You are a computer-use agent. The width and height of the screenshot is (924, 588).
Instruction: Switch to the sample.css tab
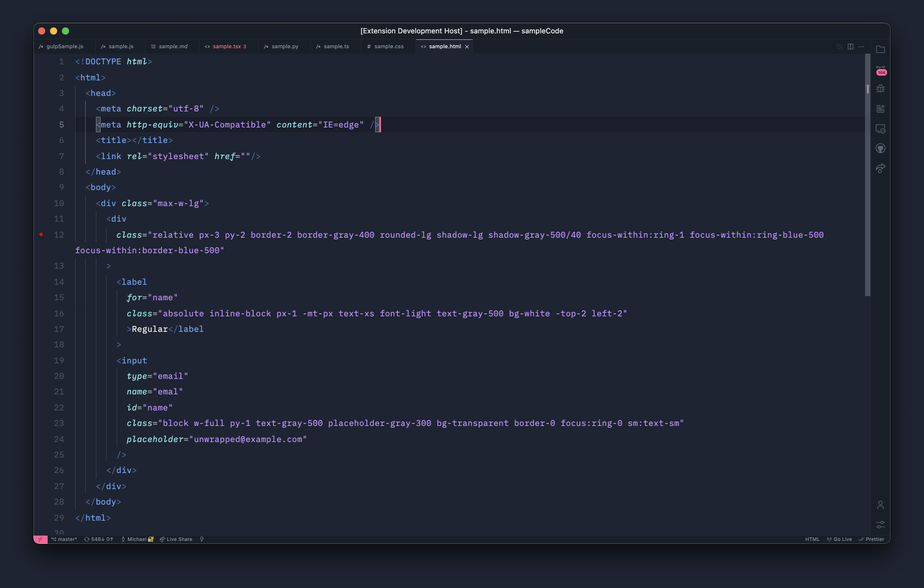click(x=388, y=46)
